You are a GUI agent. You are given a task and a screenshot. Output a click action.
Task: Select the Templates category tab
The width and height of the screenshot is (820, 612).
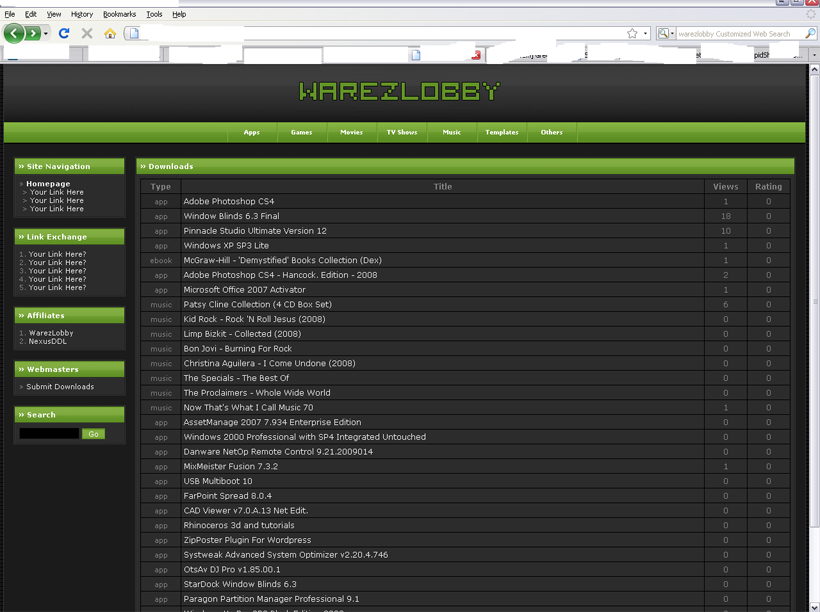[502, 132]
